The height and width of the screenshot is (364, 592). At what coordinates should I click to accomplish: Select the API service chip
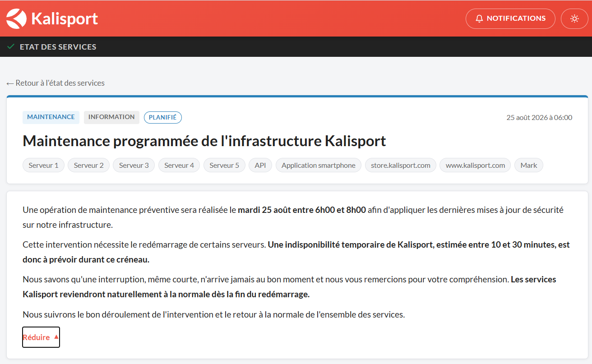(260, 166)
